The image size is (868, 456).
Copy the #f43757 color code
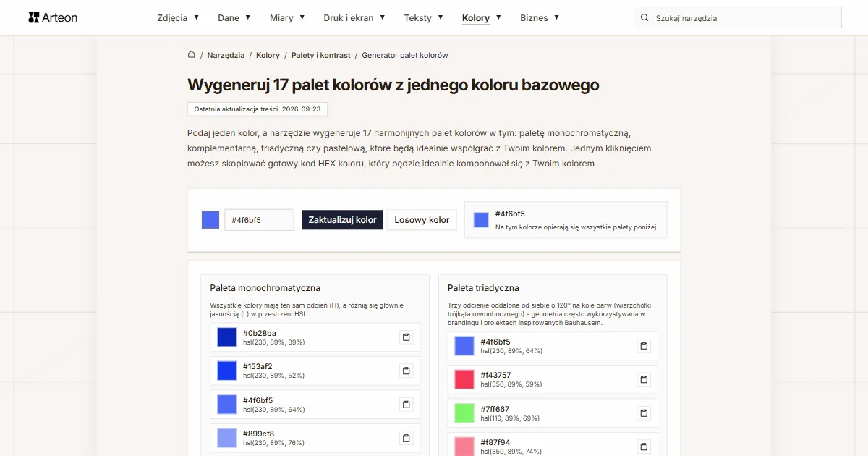point(644,379)
